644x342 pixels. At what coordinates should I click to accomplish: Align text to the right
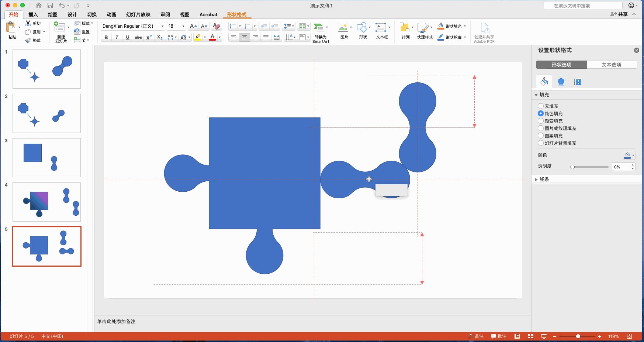pos(255,37)
